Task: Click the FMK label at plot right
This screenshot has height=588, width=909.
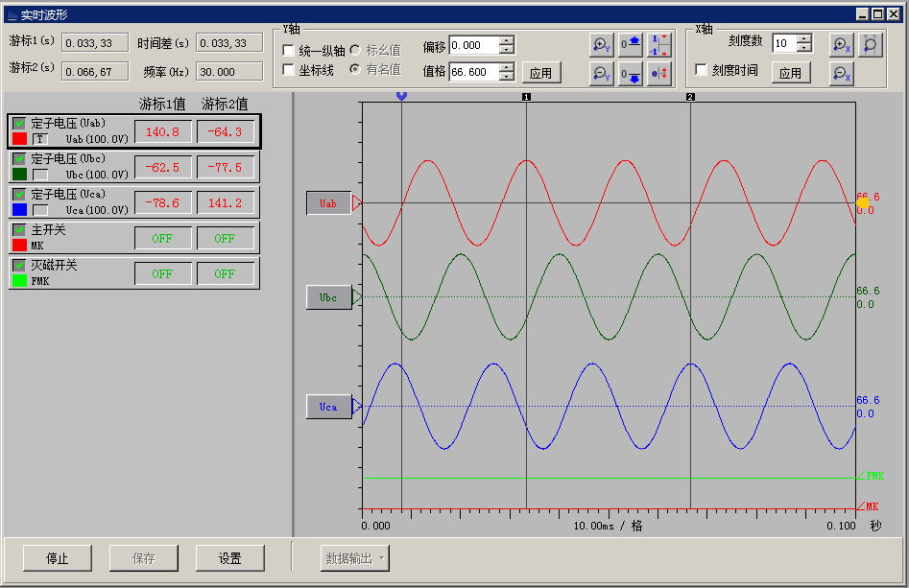Action: [874, 476]
